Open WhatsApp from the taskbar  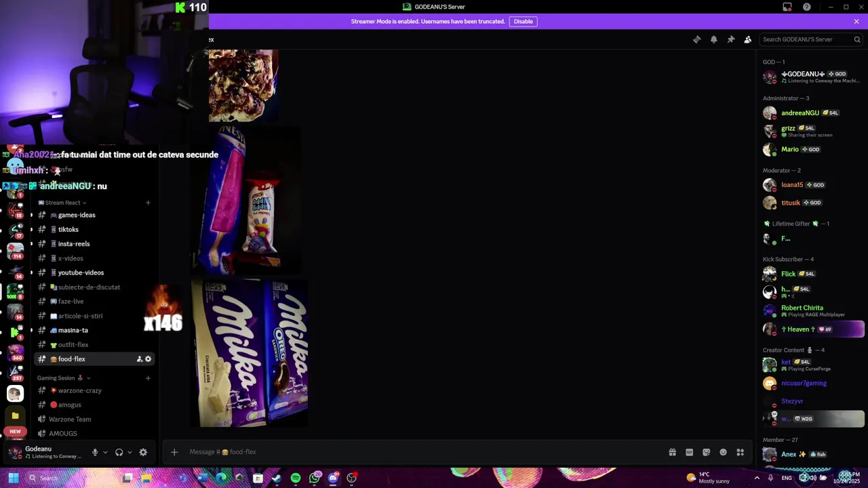(x=315, y=478)
